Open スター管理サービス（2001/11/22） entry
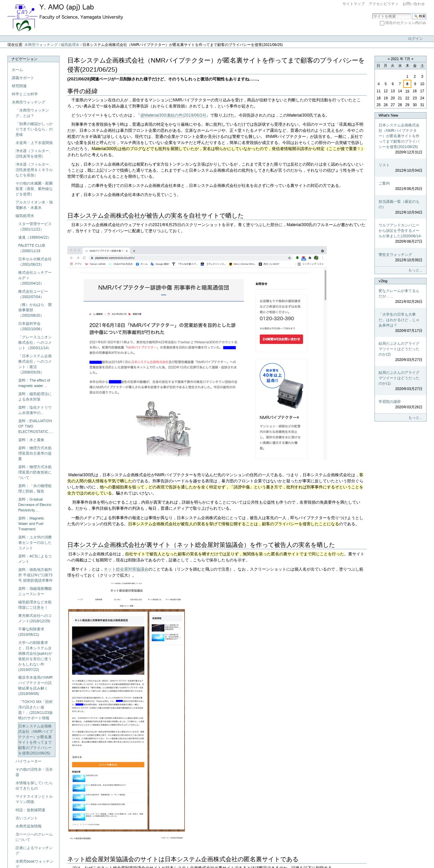Image resolution: width=434 pixels, height=868 pixels. pyautogui.click(x=35, y=227)
